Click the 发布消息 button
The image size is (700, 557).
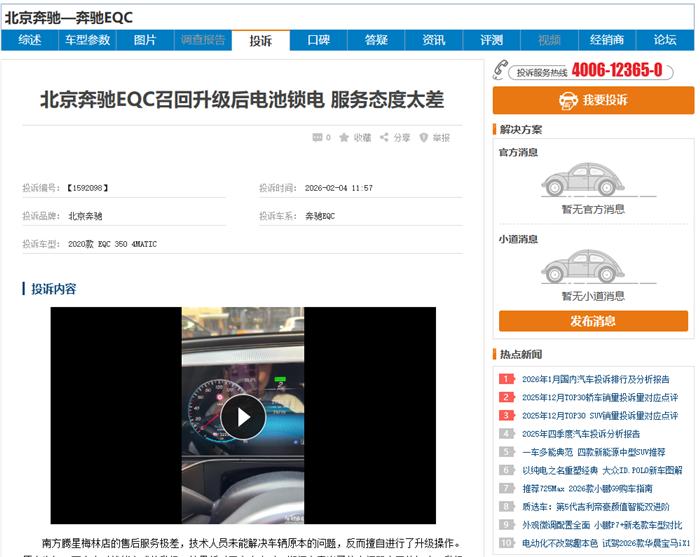coord(593,321)
